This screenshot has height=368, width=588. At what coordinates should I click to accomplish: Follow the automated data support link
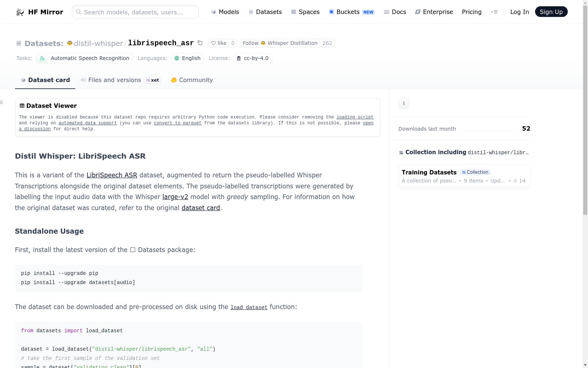[87, 123]
